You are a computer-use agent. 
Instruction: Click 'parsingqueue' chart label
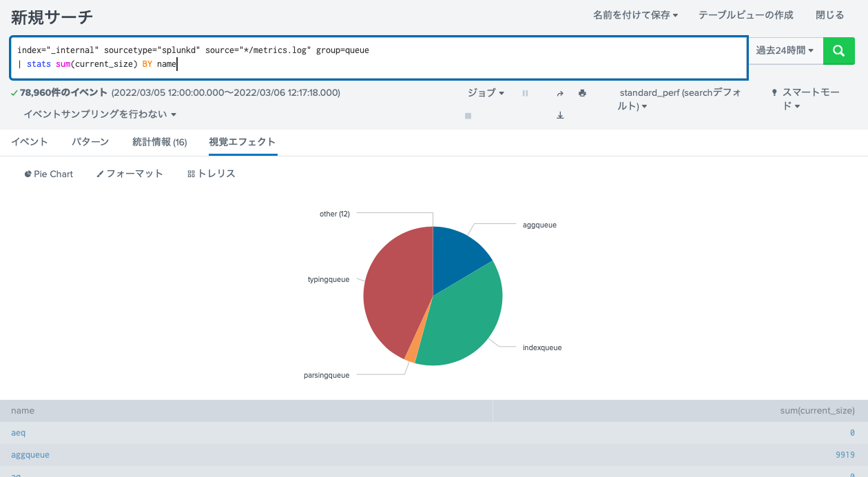pos(327,376)
